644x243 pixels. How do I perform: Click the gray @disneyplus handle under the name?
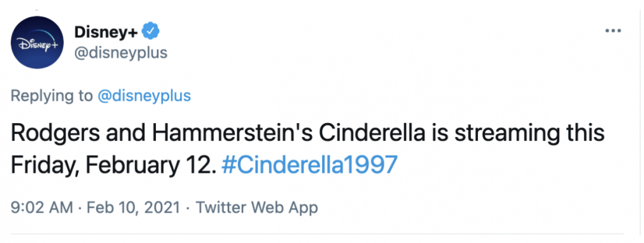(x=121, y=53)
